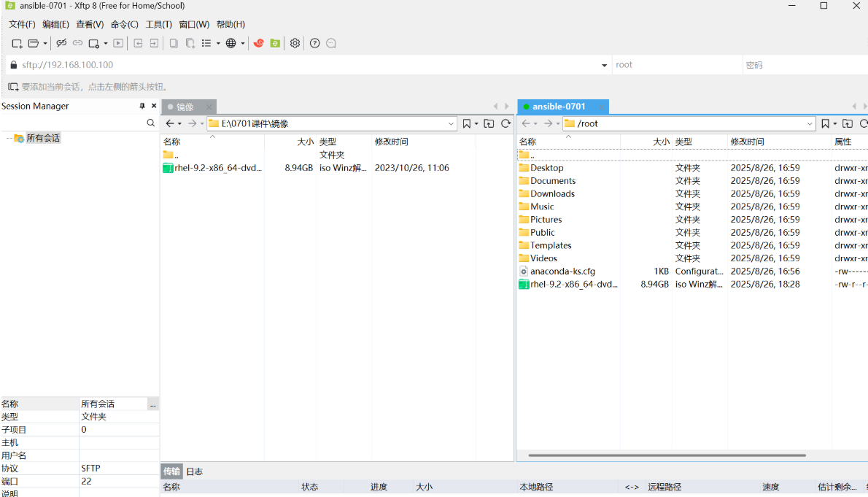Open the 窗口(W) menu

pyautogui.click(x=194, y=24)
